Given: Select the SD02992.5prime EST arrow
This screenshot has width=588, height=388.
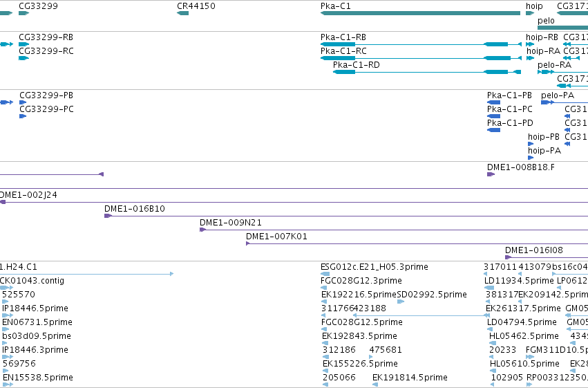Looking at the screenshot, I should point(401,302).
